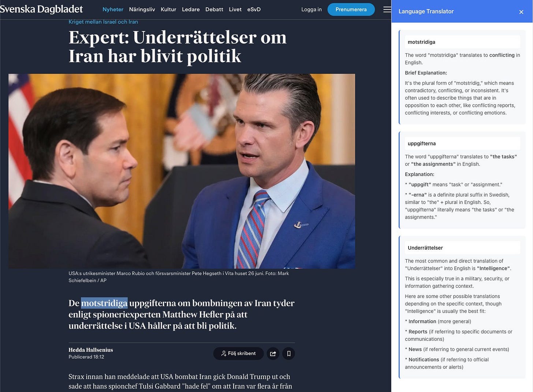The width and height of the screenshot is (533, 392).
Task: Go to the Livet section
Action: click(235, 10)
